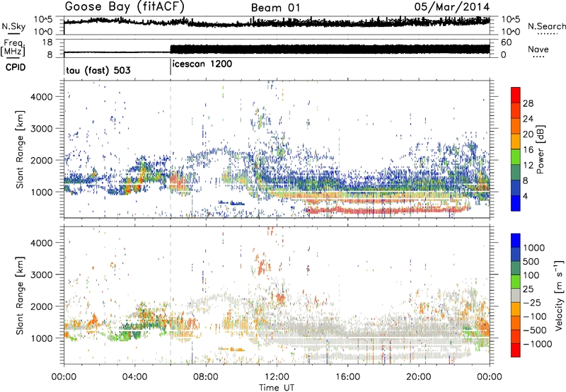Click the 'Slant Range [km]' label of Velocity panel
This screenshot has height=392, width=566.
pos(20,295)
